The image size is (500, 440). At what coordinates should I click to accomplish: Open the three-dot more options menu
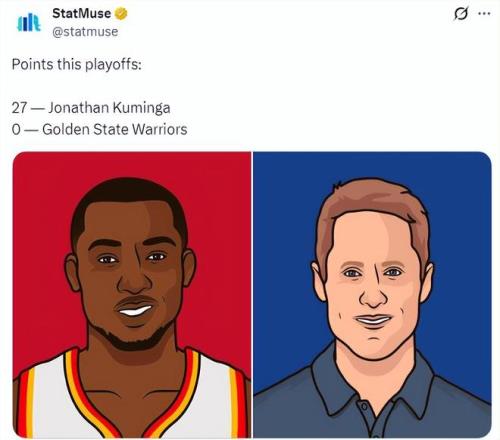[x=484, y=14]
